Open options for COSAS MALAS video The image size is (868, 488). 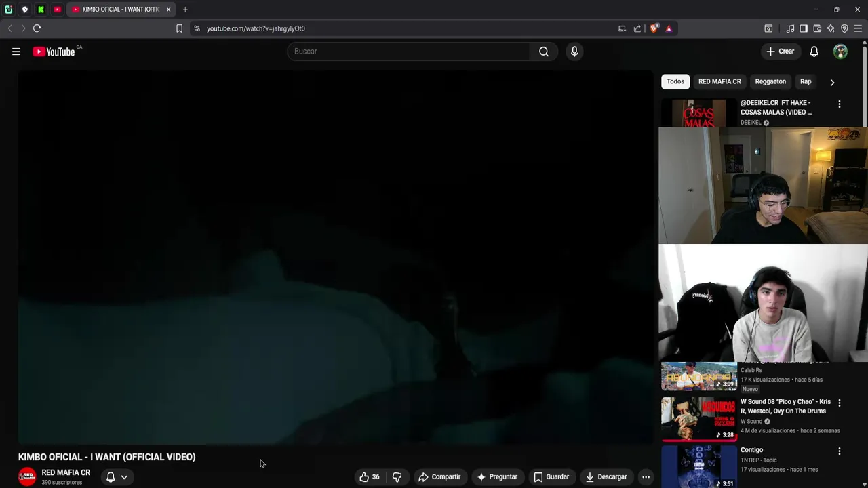[840, 104]
